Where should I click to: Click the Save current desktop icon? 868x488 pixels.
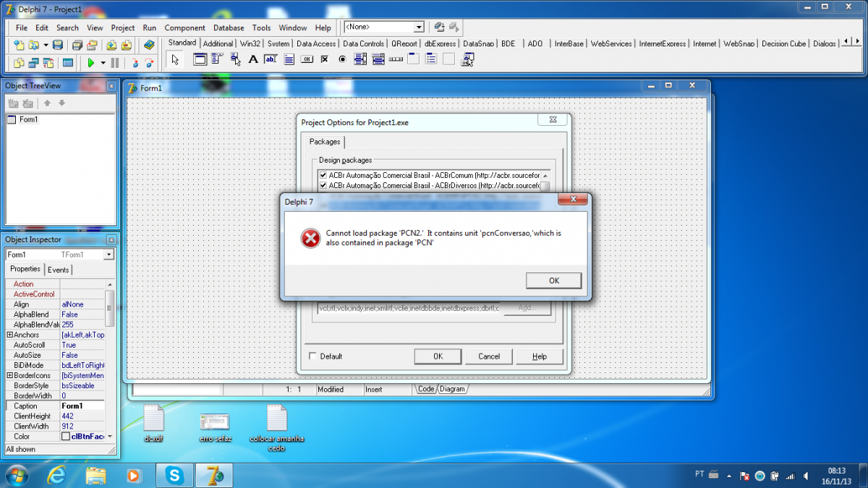click(x=438, y=27)
